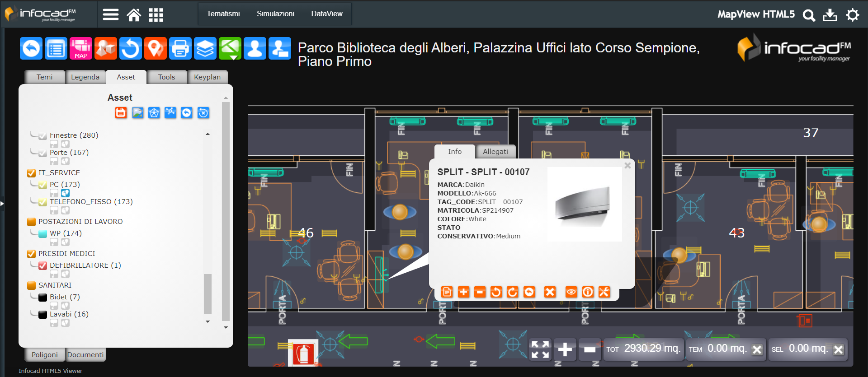The height and width of the screenshot is (377, 868).
Task: Switch to the Temi tab
Action: coord(45,77)
